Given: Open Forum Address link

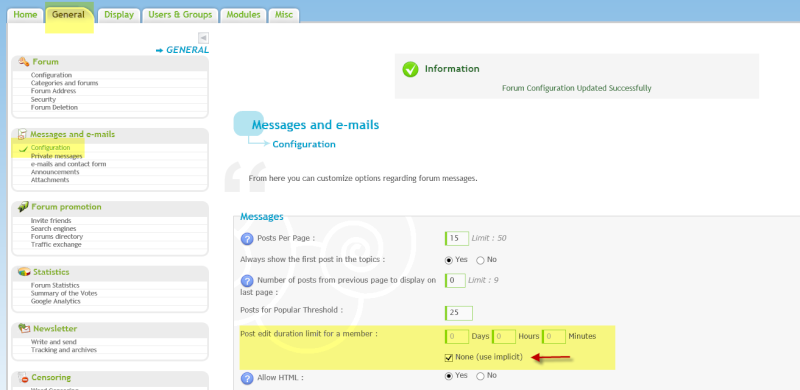Looking at the screenshot, I should tap(53, 91).
